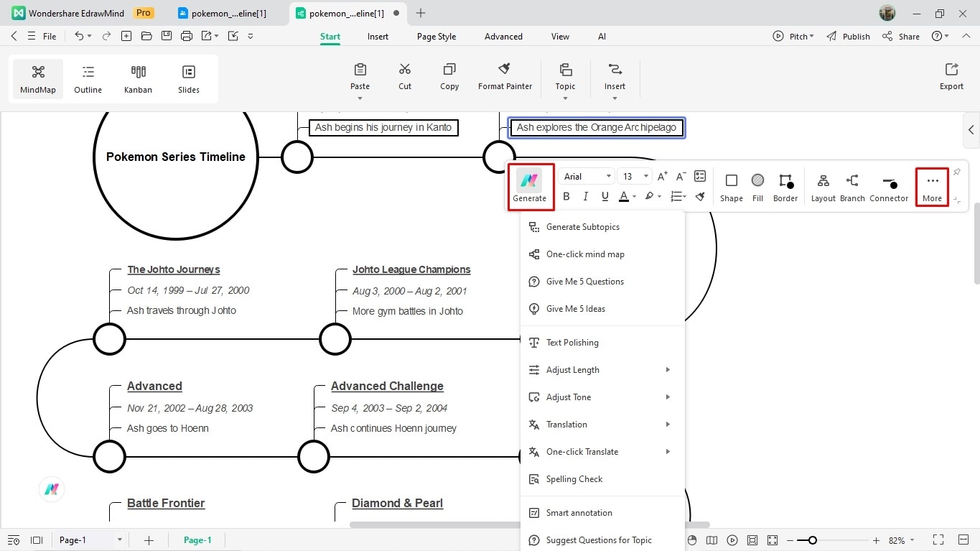Toggle Underline formatting
Viewport: 980px width, 551px height.
[605, 196]
